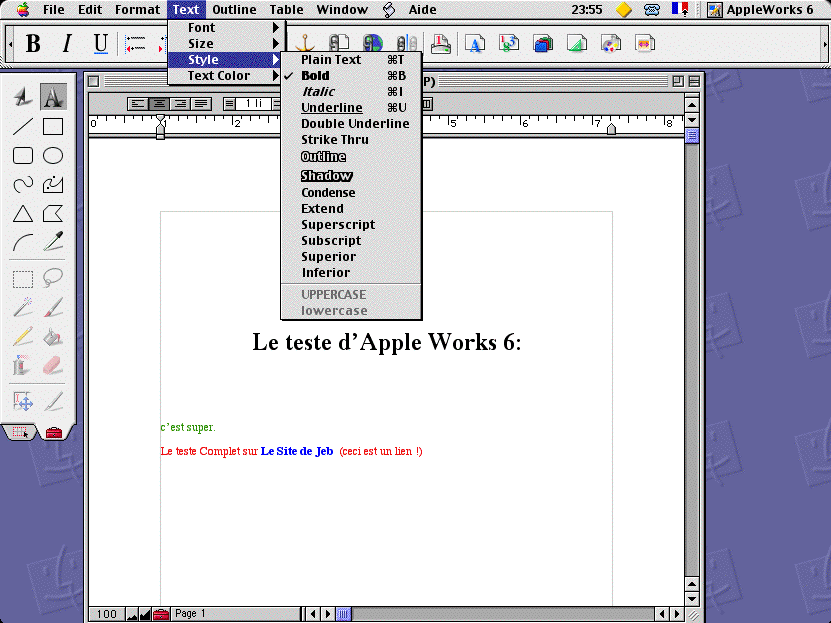Click the new presentation document icon

[x=644, y=44]
